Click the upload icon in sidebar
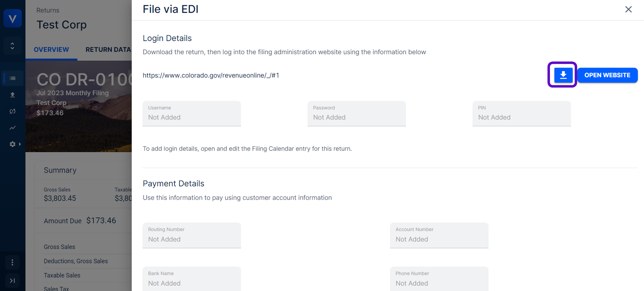This screenshot has width=644, height=291. click(12, 95)
